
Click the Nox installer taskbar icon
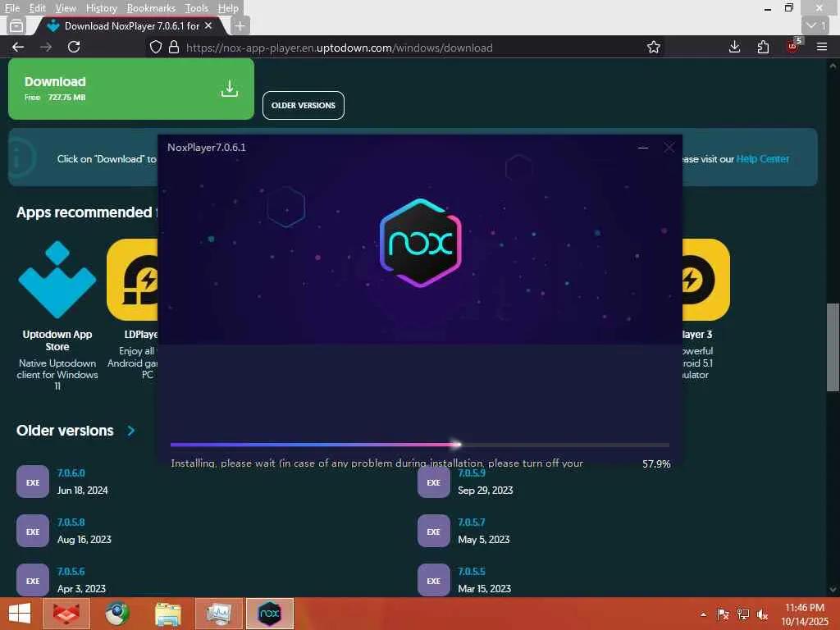point(269,614)
